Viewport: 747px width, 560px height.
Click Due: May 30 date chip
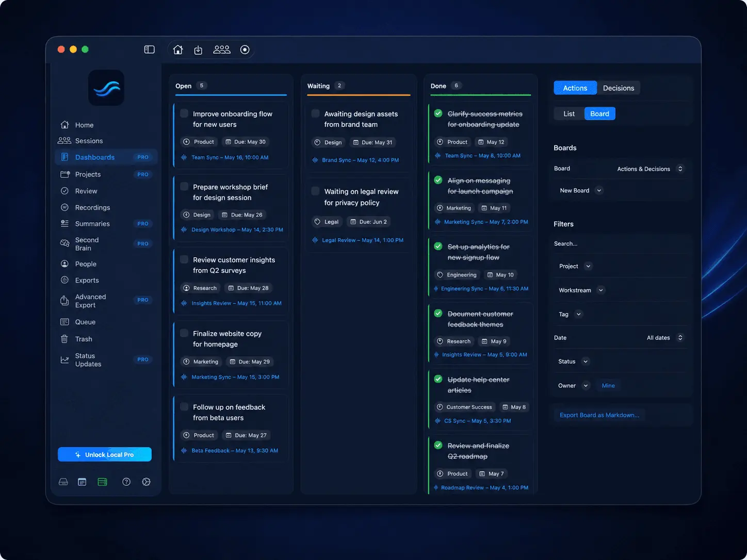tap(246, 142)
